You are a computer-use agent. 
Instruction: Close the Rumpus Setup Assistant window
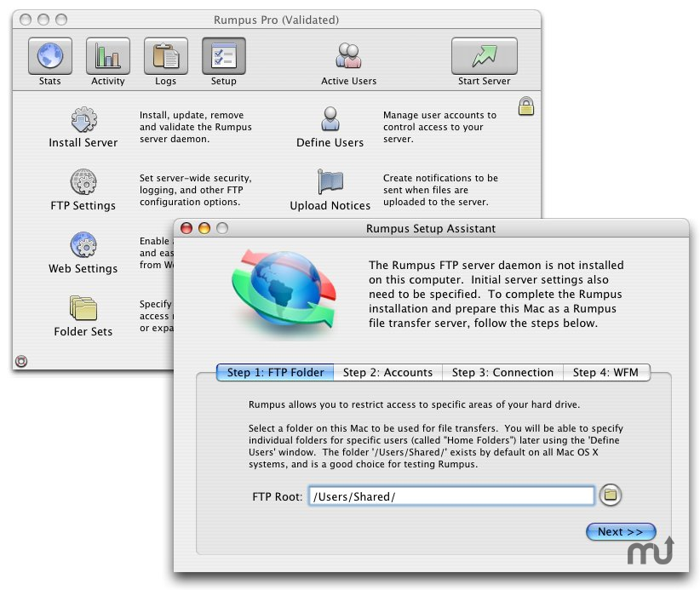click(186, 228)
